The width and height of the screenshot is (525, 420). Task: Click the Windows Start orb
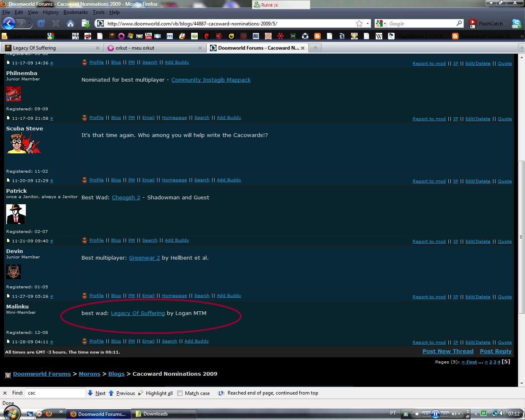(11, 412)
